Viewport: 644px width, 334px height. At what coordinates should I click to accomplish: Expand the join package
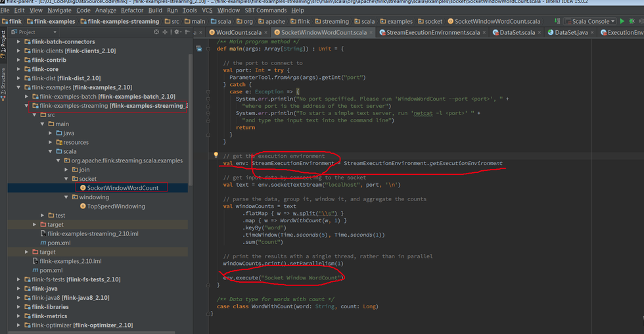[x=66, y=169]
